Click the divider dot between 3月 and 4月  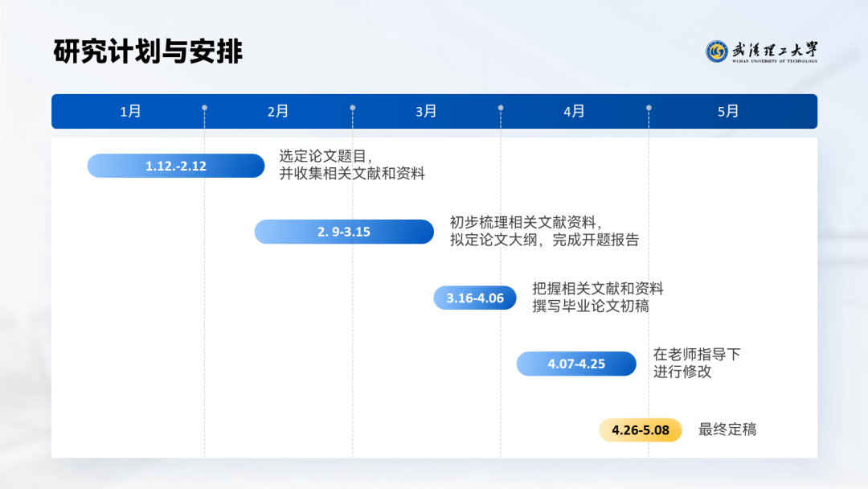[x=501, y=108]
